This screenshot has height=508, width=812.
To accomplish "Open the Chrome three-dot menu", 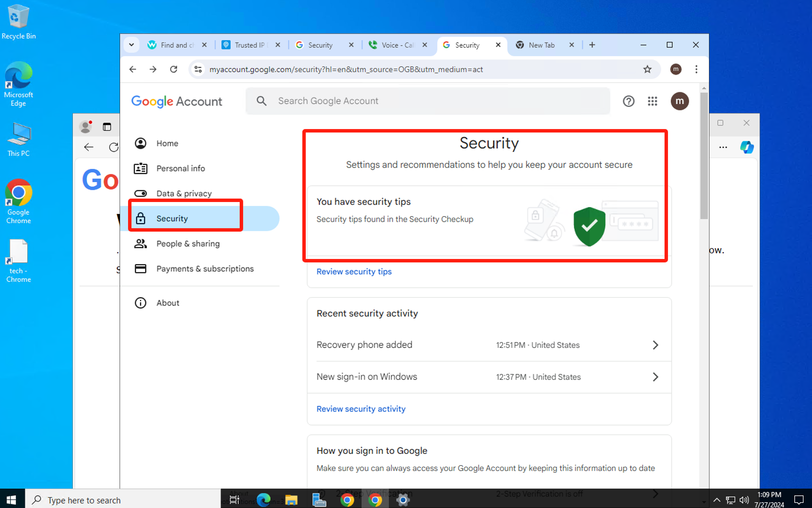I will click(696, 69).
